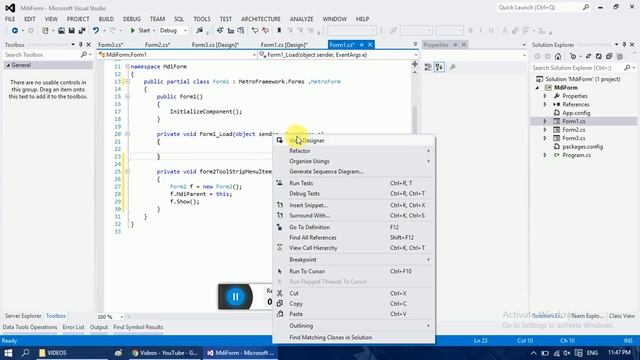
Task: Click the Open File toolbar icon
Action: 61,31
